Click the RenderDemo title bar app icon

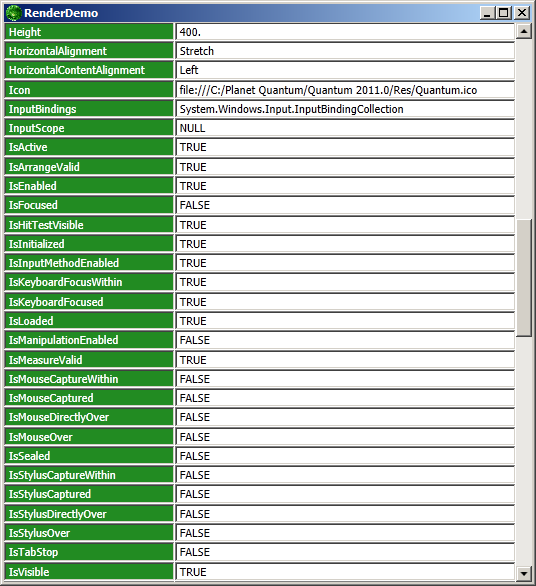pyautogui.click(x=13, y=13)
